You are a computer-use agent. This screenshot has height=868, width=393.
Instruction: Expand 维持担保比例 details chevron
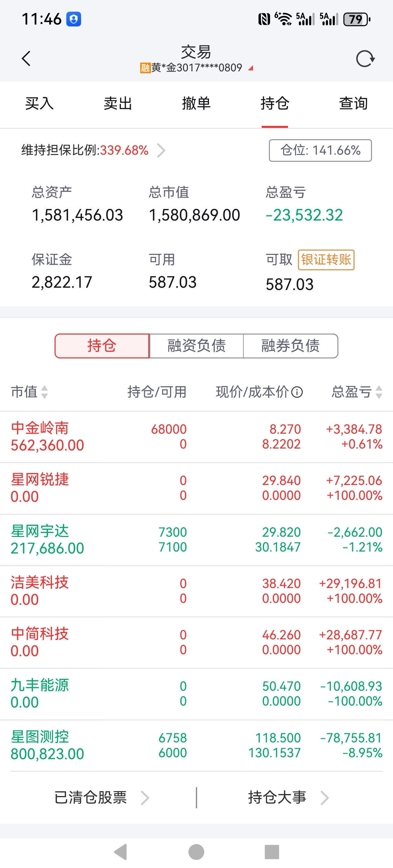pyautogui.click(x=161, y=150)
